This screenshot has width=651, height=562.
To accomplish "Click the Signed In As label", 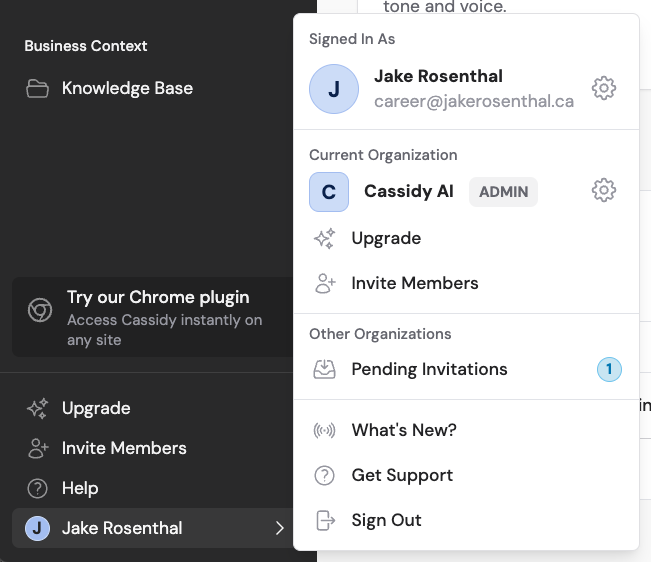I will (x=352, y=39).
